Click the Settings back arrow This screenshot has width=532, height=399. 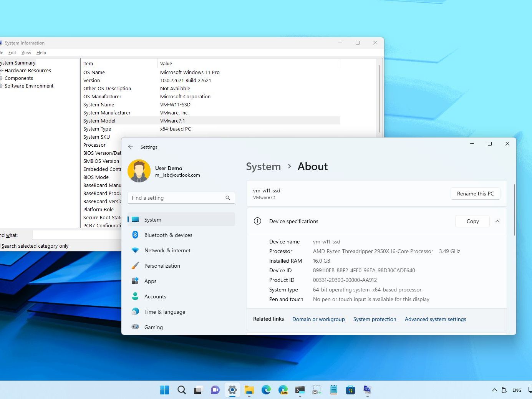131,147
